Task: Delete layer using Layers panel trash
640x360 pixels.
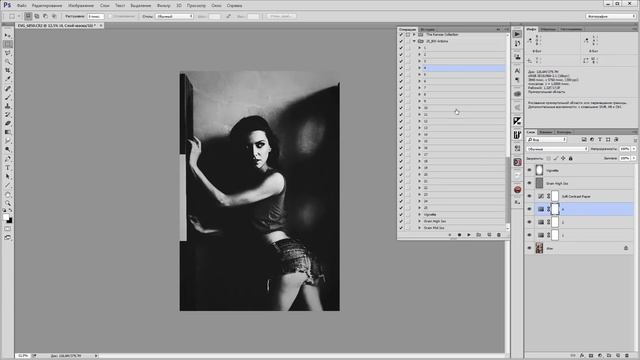Action: tap(627, 356)
